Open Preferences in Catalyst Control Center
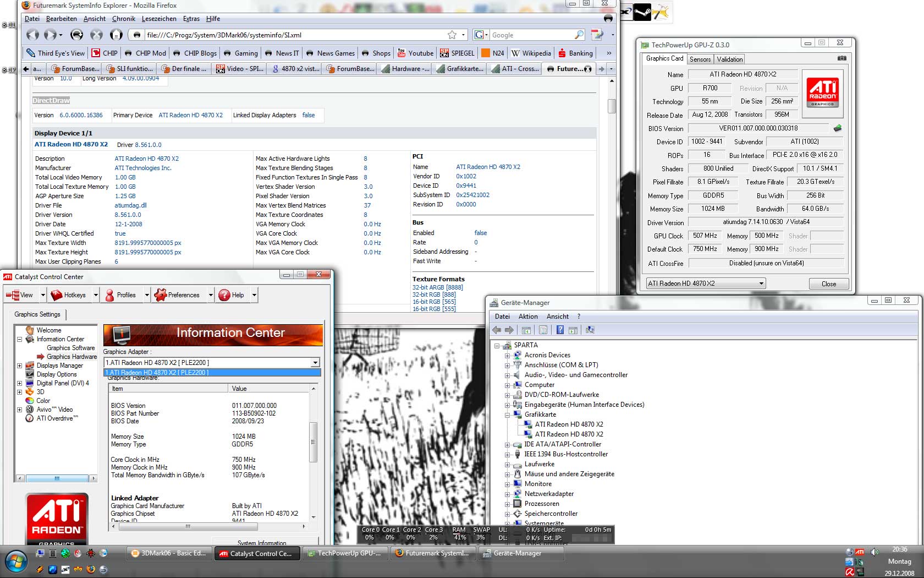924x578 pixels. (177, 295)
